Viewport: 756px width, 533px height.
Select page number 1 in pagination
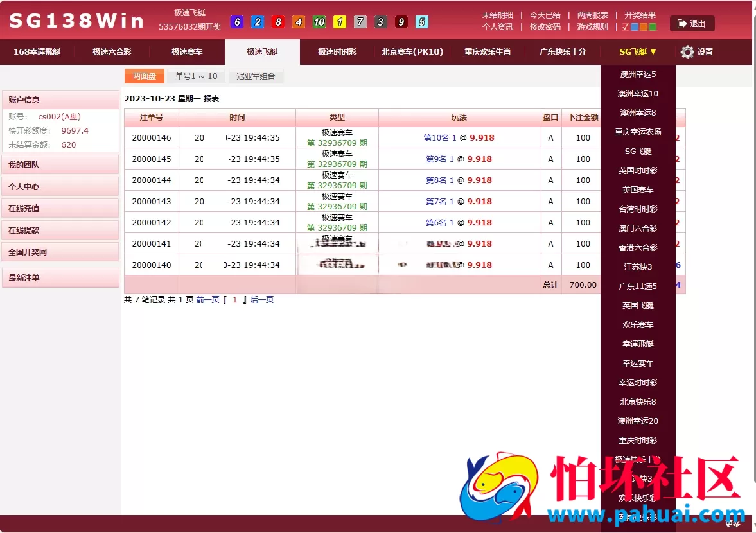[235, 300]
